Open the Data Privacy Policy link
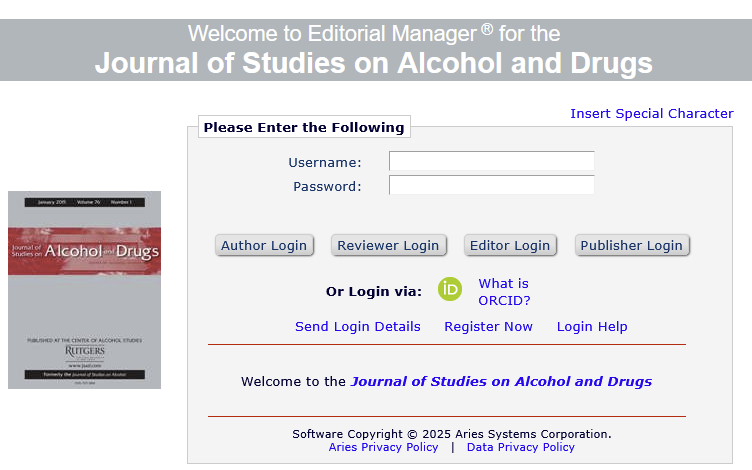 click(x=520, y=448)
